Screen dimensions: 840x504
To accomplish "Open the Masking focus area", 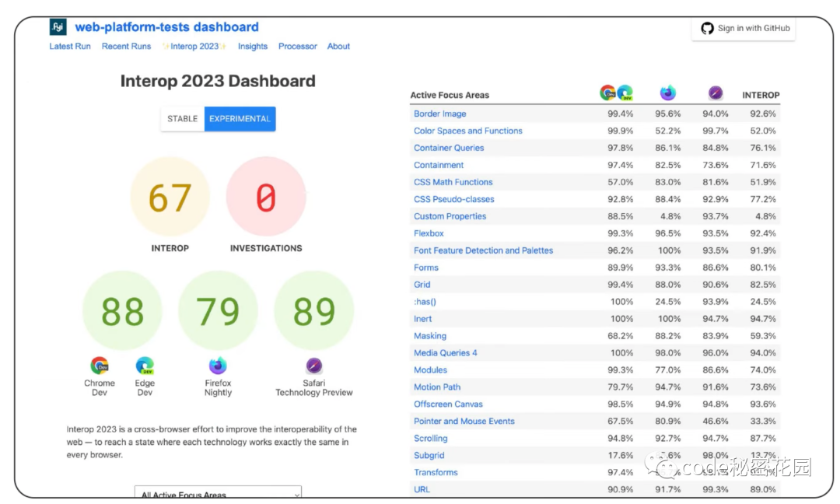I will (x=429, y=336).
